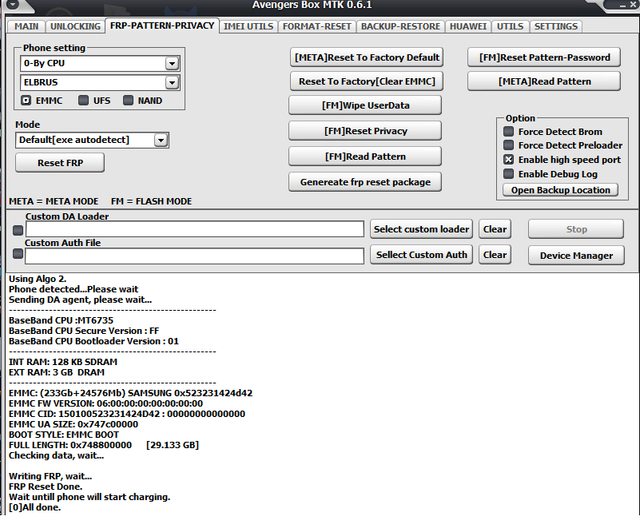The height and width of the screenshot is (520, 640).
Task: Click the [FM]Read Pattern button
Action: point(365,156)
